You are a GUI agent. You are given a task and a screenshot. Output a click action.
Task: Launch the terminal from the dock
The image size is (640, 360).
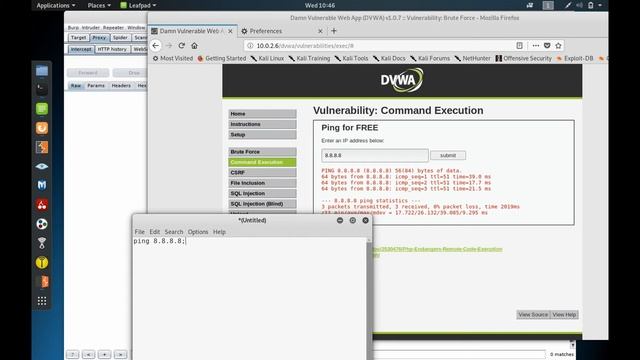(x=42, y=89)
